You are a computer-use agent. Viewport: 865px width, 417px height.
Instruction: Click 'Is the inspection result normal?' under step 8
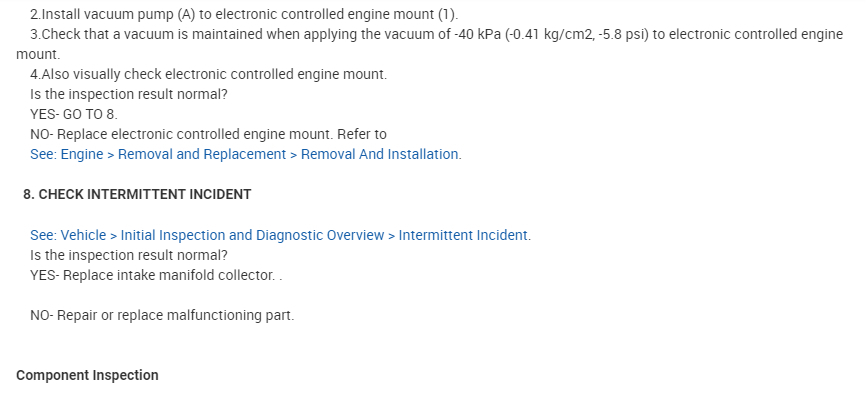point(130,255)
